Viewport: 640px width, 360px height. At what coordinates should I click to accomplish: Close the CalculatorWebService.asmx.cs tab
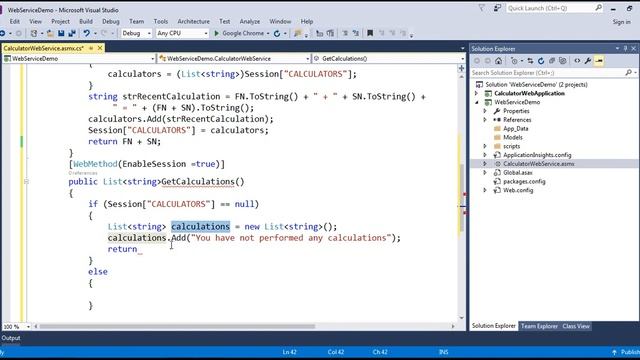(x=100, y=48)
